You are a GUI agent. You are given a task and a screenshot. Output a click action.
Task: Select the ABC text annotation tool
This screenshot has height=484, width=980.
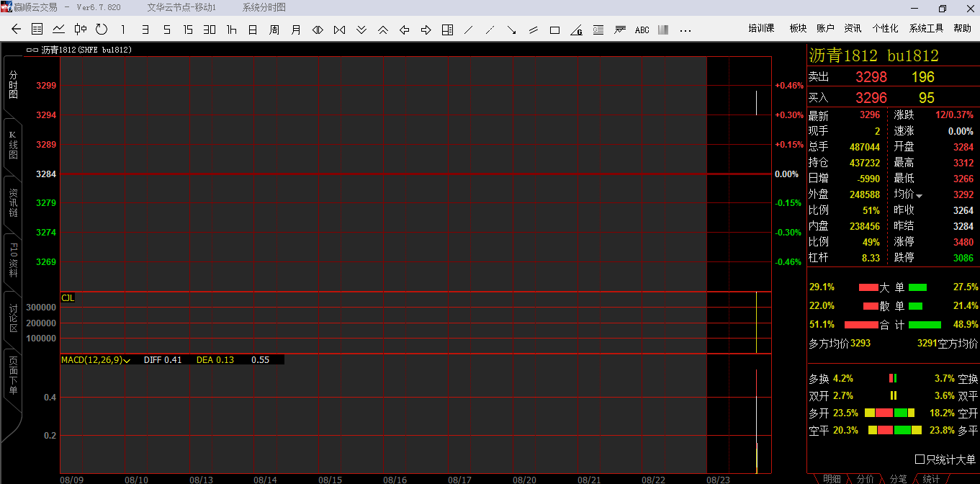(x=642, y=30)
